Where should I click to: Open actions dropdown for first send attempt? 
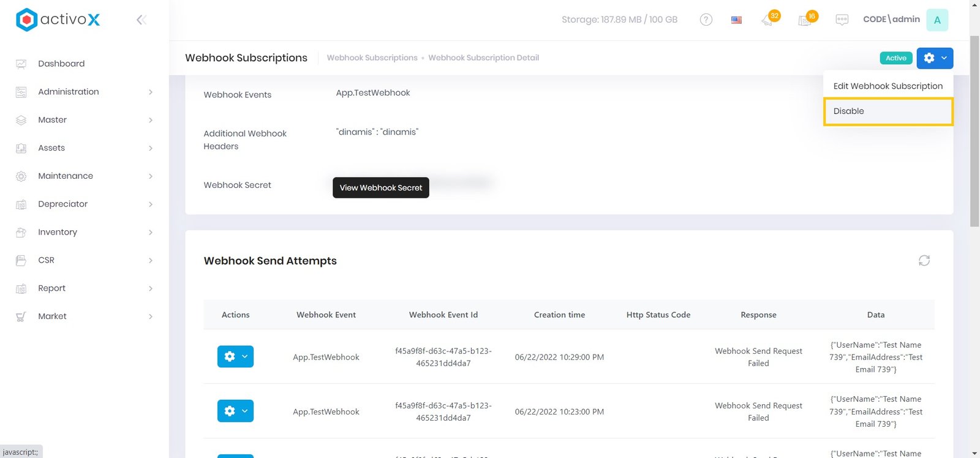coord(235,356)
